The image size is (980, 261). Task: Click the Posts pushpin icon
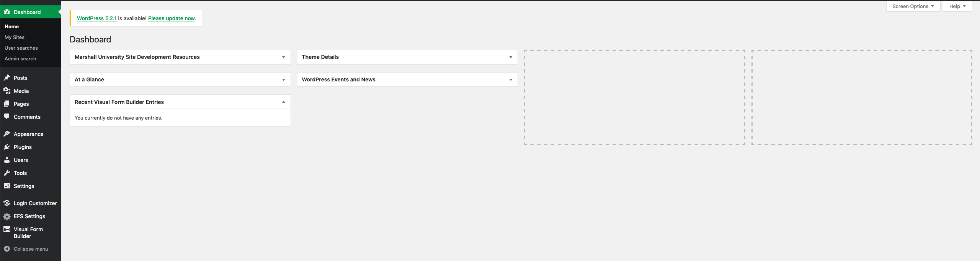point(7,78)
